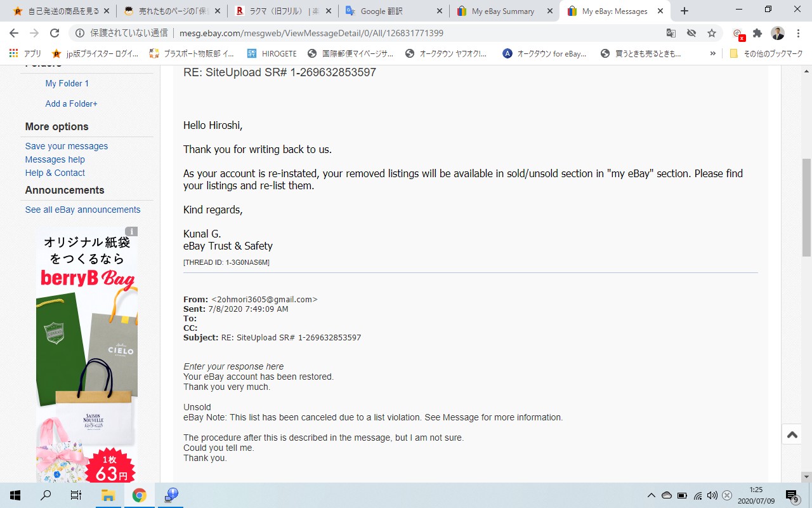The image size is (812, 508).
Task: Click the address bar URL
Action: pyautogui.click(x=311, y=33)
